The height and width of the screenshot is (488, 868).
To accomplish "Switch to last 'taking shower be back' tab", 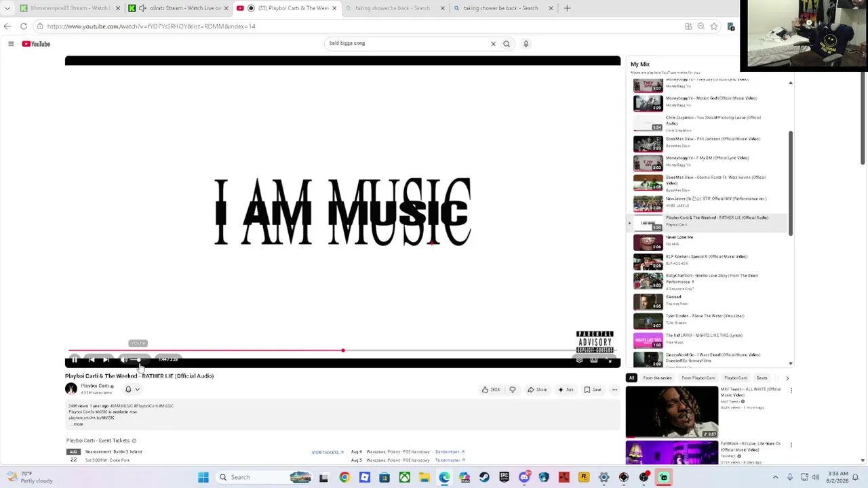I will (504, 8).
